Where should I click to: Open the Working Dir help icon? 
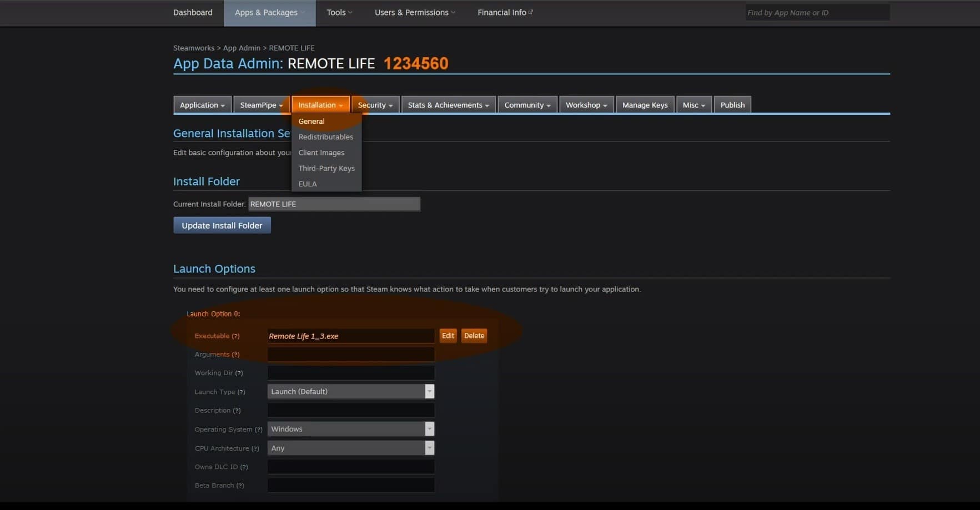pyautogui.click(x=239, y=372)
